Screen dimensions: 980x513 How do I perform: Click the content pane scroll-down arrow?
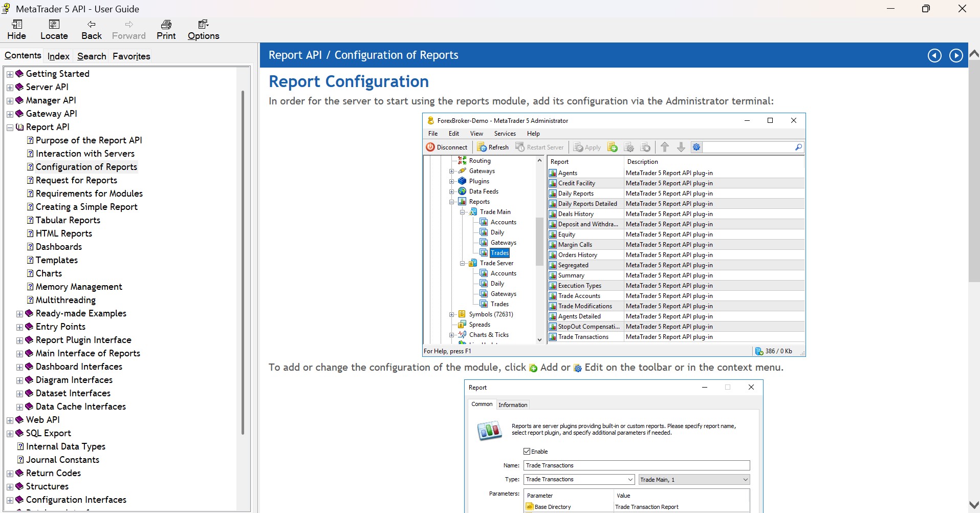974,505
